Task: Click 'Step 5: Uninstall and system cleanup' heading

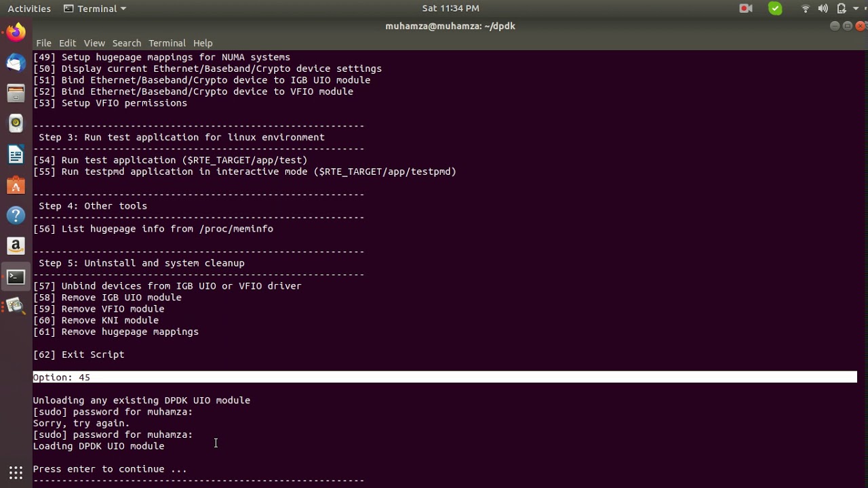Action: click(142, 263)
